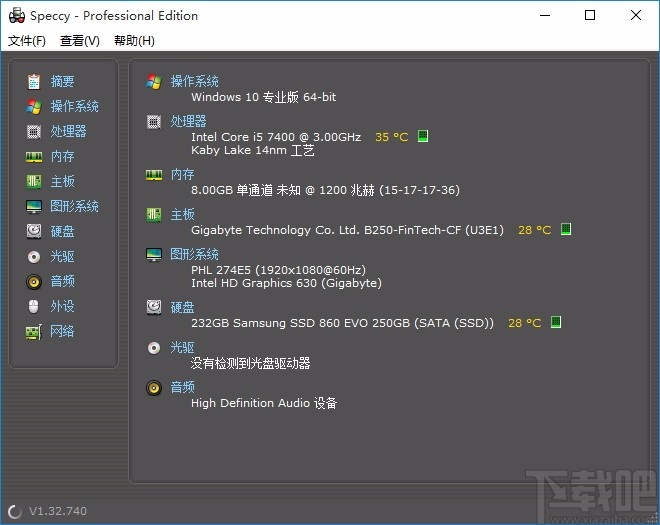Image resolution: width=660 pixels, height=525 pixels.
Task: Go to 操作系统 section in sidebar
Action: click(x=75, y=106)
